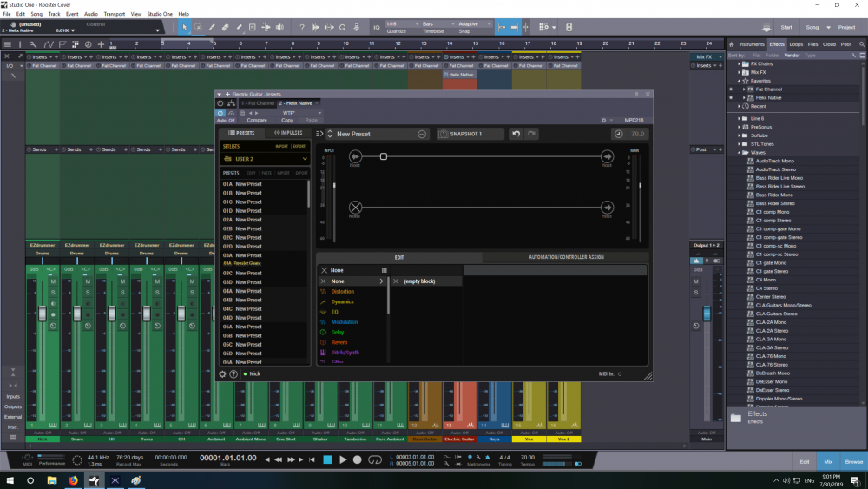Select preset 02A New Preset
The image size is (868, 489).
click(x=265, y=220)
